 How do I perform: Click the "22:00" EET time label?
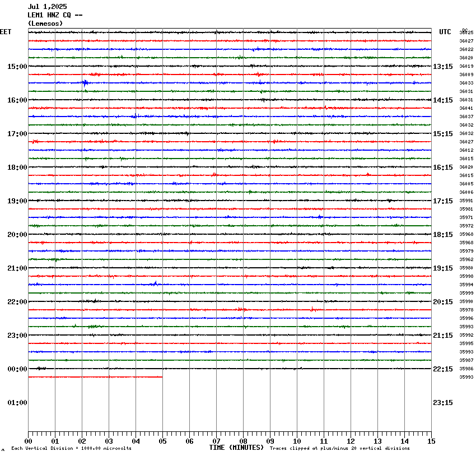pos(17,302)
